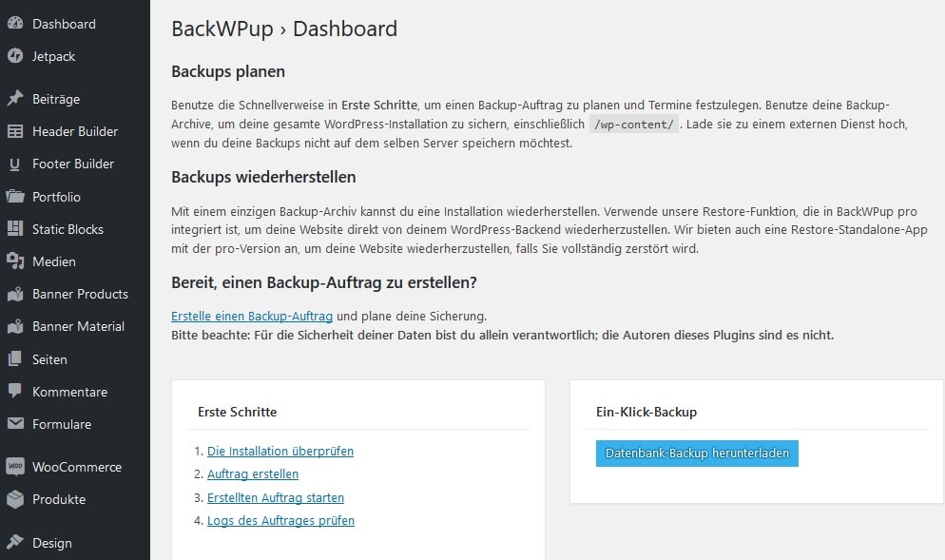Click the Kommentare speech bubble icon
945x560 pixels.
pyautogui.click(x=14, y=392)
